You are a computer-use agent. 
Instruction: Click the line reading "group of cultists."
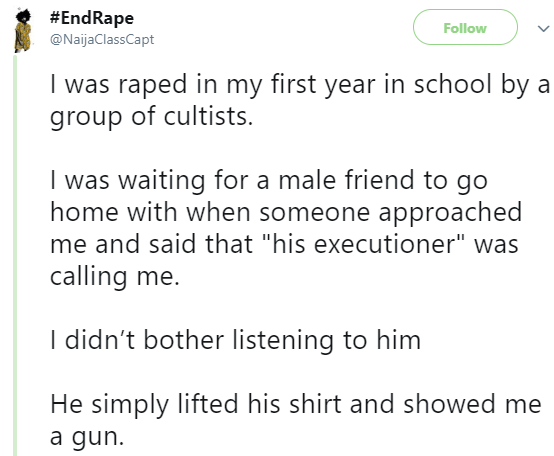pos(152,117)
